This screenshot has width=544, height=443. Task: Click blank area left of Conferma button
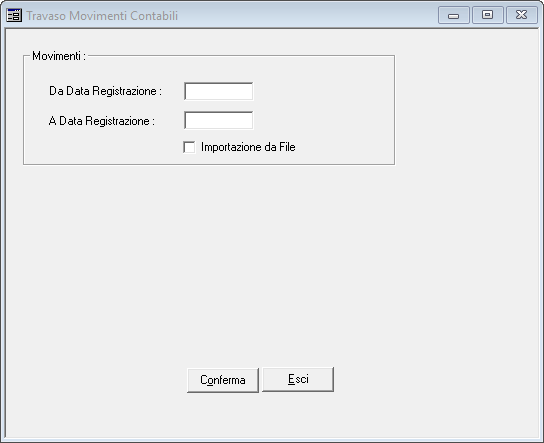pyautogui.click(x=97, y=380)
